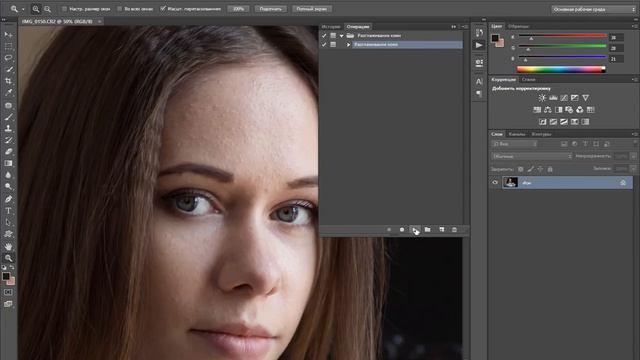Screen dimensions: 640x360
Task: Select the Eyedropper tool
Action: coord(8,93)
